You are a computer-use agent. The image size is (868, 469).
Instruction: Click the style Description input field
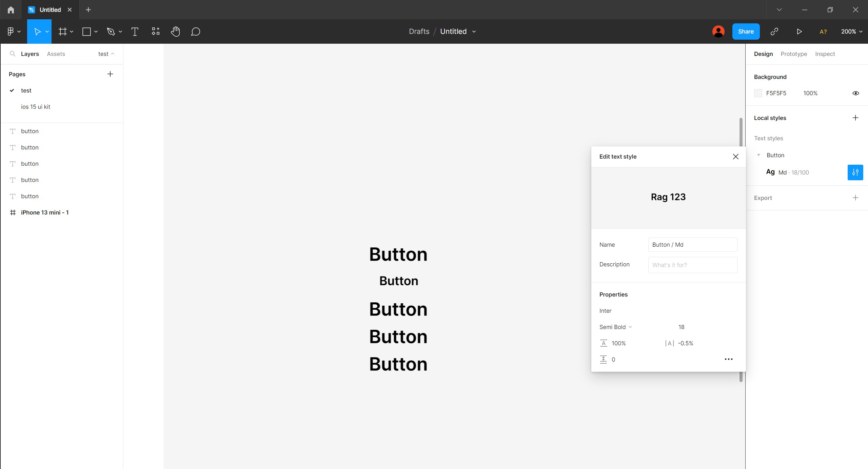[692, 265]
